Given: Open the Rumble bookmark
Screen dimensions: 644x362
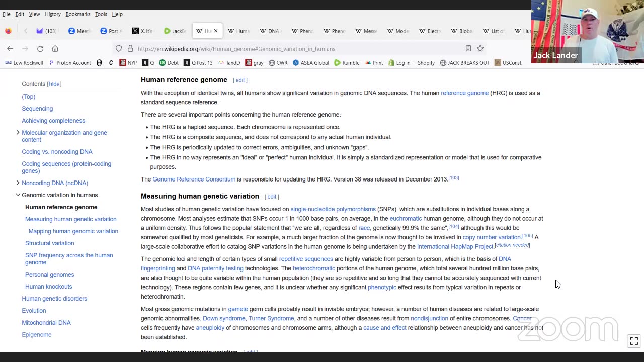Looking at the screenshot, I should 347,63.
